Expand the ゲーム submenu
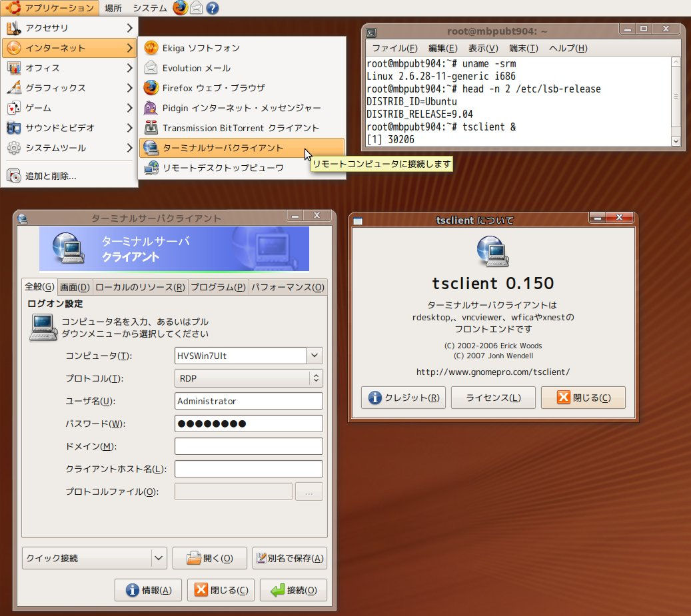Image resolution: width=691 pixels, height=616 pixels. [x=69, y=108]
